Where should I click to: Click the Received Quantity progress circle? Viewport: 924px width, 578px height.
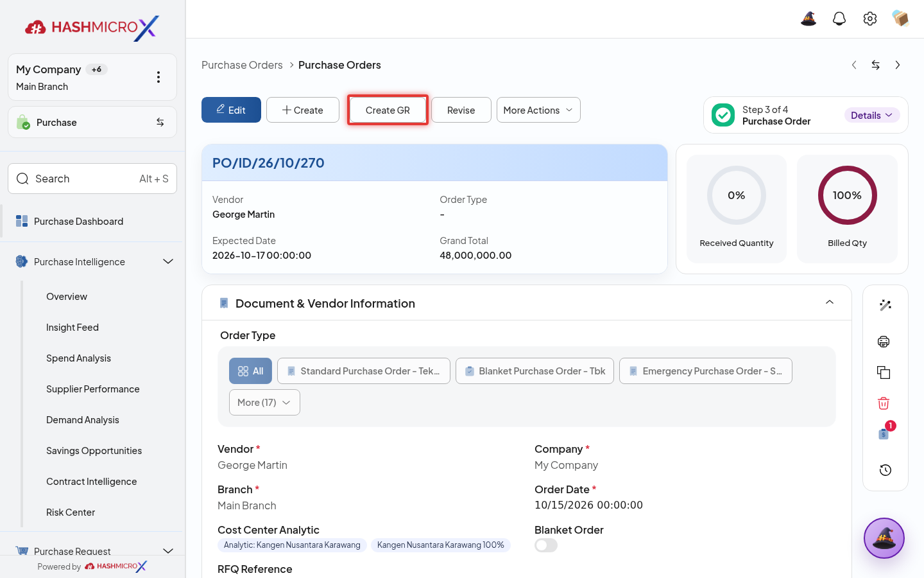(737, 195)
